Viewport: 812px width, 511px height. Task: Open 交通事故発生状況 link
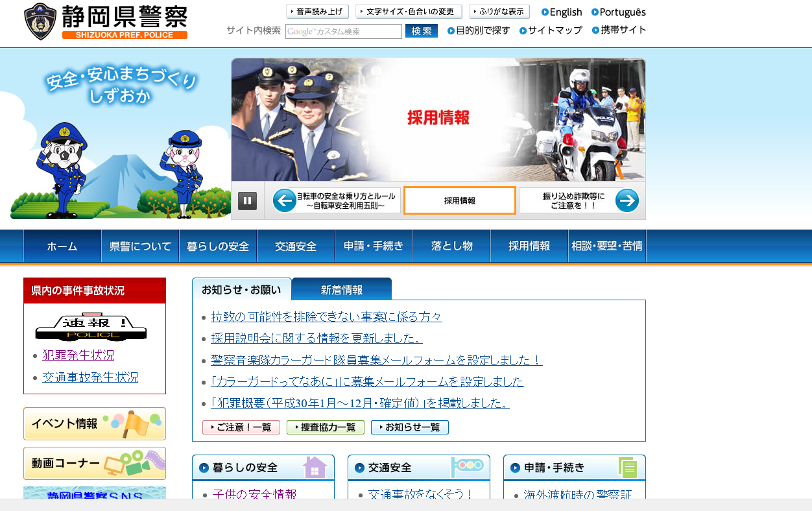[90, 377]
